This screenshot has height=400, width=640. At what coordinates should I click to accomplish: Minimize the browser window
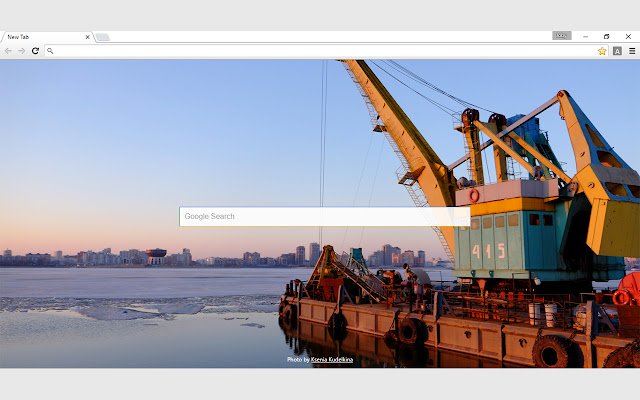585,36
